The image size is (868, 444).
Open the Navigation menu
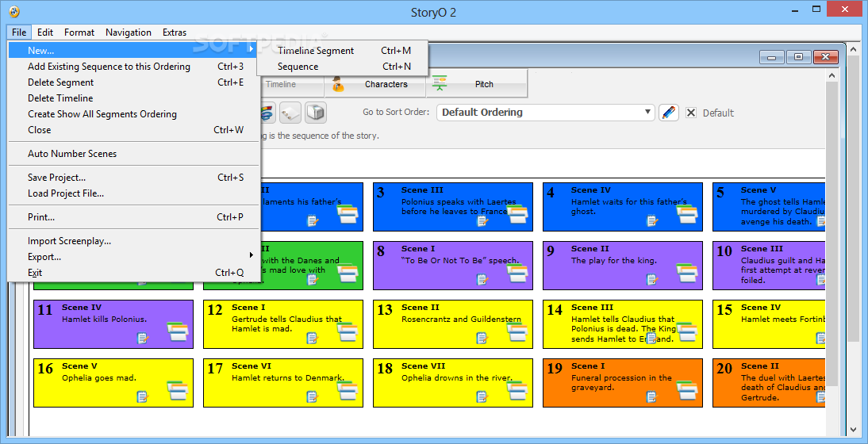point(129,32)
